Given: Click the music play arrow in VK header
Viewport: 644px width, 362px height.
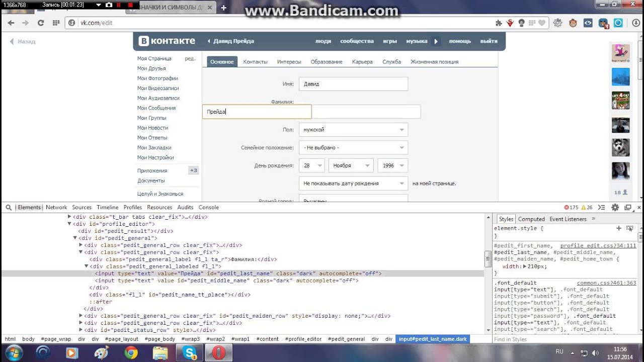Looking at the screenshot, I should [x=436, y=41].
